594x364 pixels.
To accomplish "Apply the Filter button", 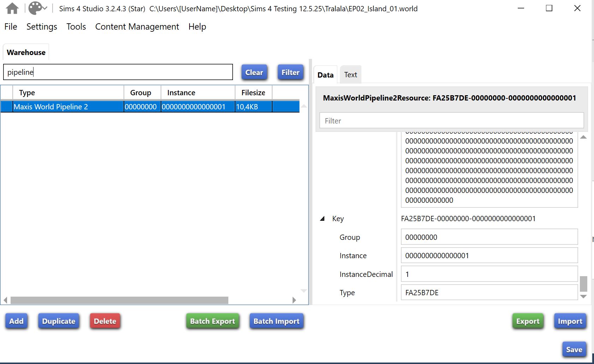I will [290, 72].
